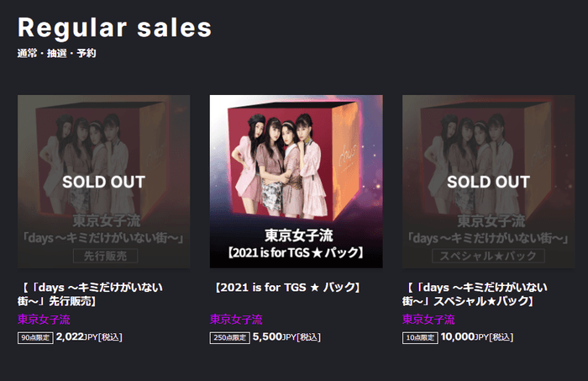Screen dimensions: 588x381
Task: Click the 90点限定 limit badge
Action: click(x=34, y=337)
